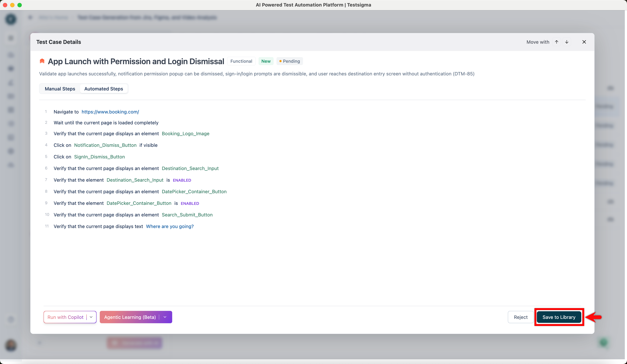Click the Functional type tag
Screen dimensions: 627x364
241,61
